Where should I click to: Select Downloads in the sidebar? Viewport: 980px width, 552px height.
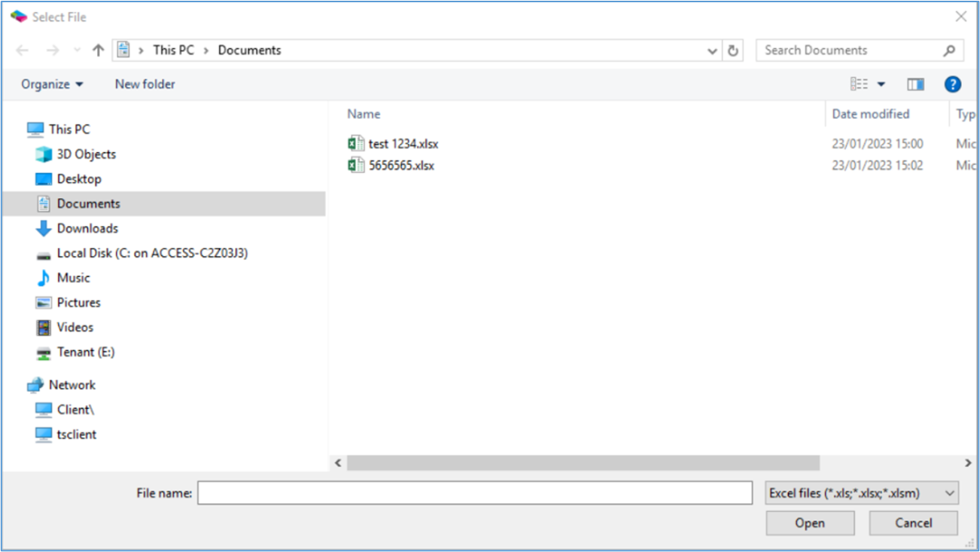click(x=87, y=228)
